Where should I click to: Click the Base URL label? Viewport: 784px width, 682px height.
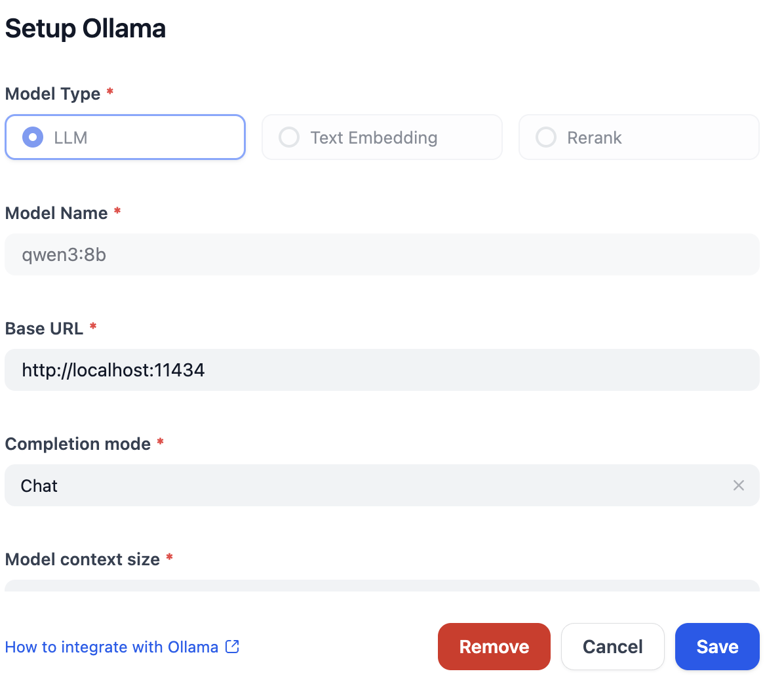click(x=44, y=329)
